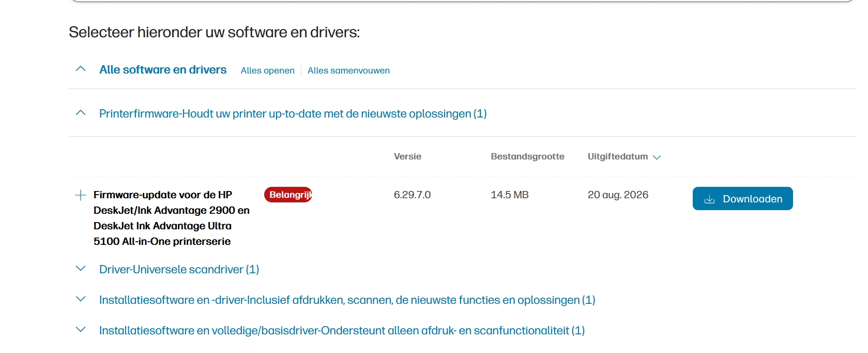Image resolution: width=868 pixels, height=353 pixels.
Task: Click the Selecteer hieronder uw software heading
Action: click(x=214, y=32)
